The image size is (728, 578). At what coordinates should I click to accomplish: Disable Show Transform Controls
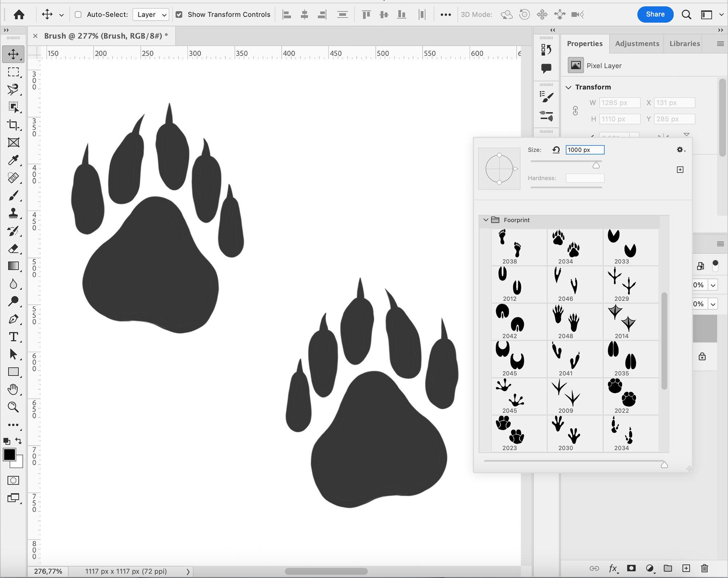coord(179,15)
